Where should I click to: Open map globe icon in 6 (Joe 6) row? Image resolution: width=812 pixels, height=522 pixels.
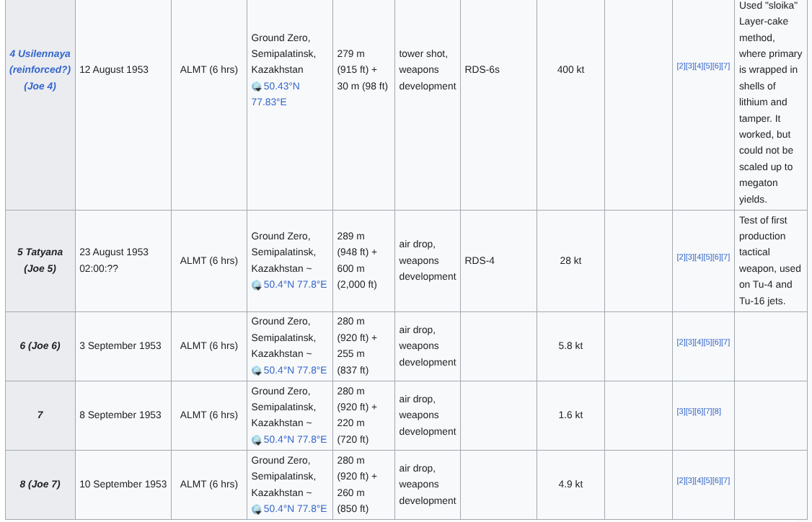257,371
